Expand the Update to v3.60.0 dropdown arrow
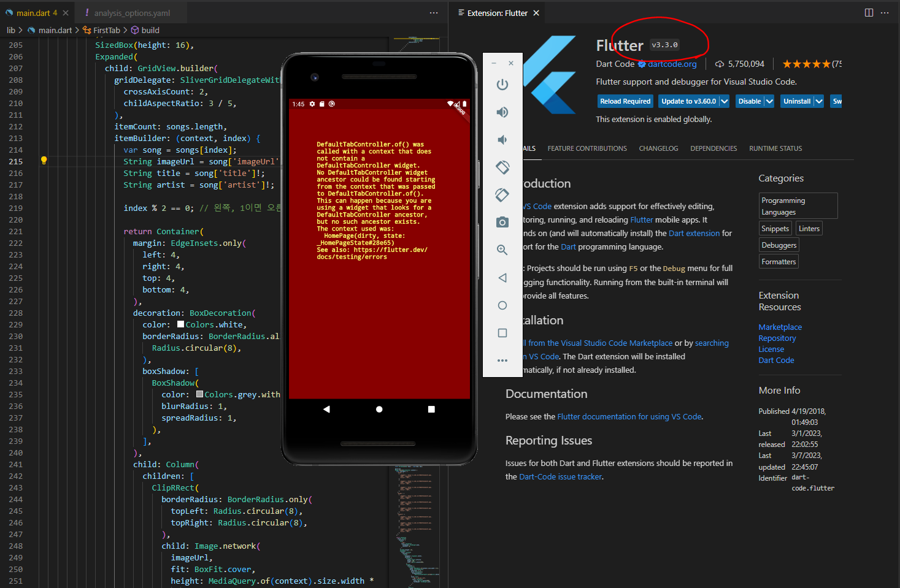 pos(725,101)
